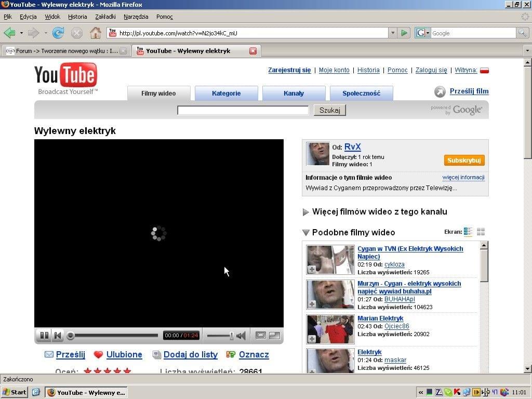The height and width of the screenshot is (399, 532).
Task: Click the related videos list scroll up arrow
Action: [484, 245]
